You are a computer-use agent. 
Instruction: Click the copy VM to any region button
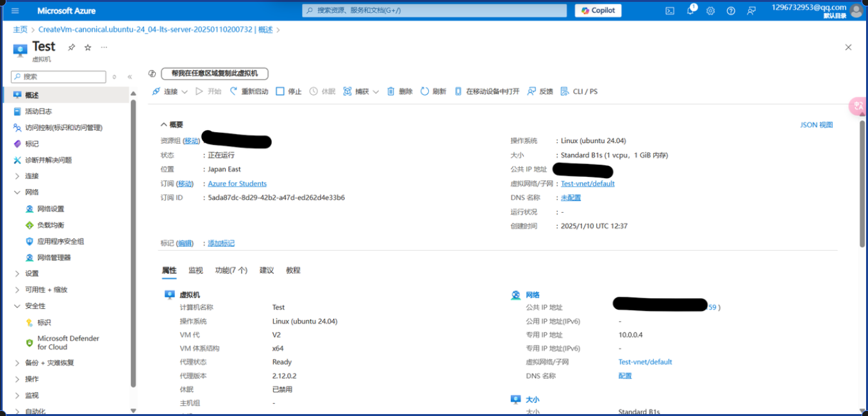[215, 74]
